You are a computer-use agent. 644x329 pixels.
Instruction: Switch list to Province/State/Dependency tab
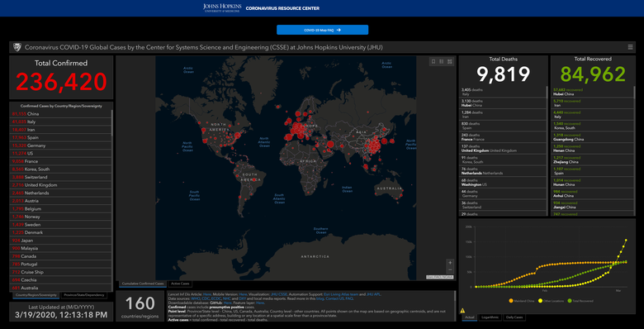pos(84,295)
